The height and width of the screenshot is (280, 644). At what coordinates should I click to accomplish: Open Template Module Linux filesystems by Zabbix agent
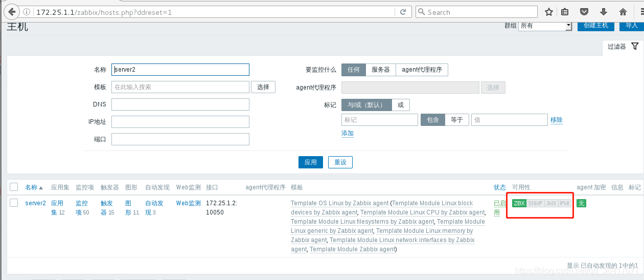click(x=362, y=222)
